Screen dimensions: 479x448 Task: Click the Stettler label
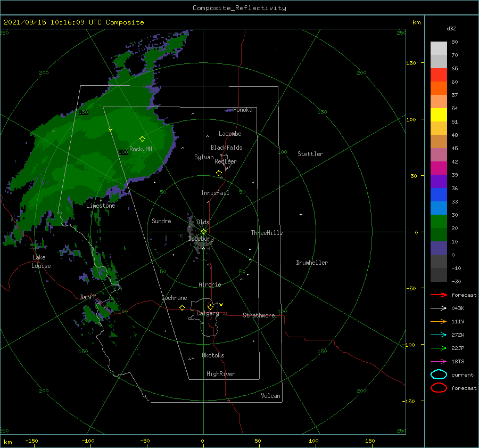point(310,154)
